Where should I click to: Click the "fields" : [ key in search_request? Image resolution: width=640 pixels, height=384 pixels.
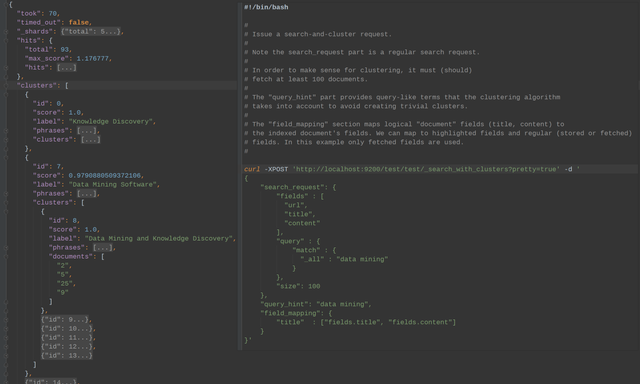292,196
